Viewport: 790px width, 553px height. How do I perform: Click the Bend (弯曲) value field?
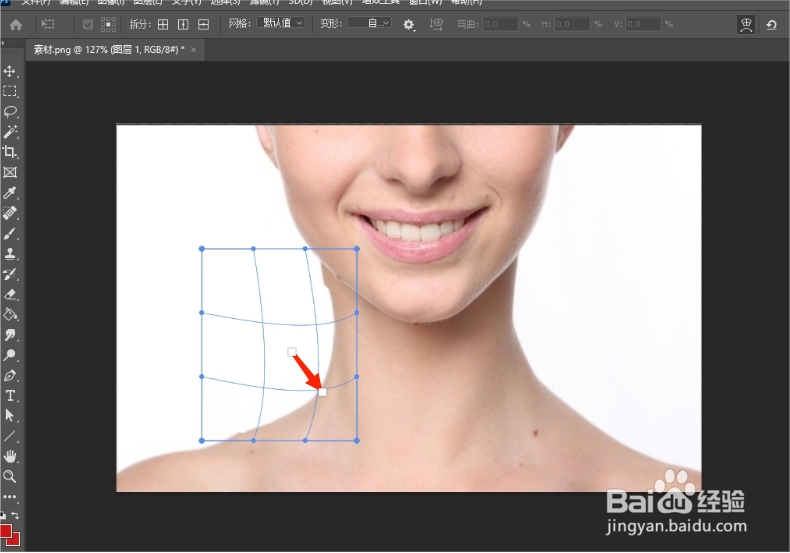coord(500,24)
